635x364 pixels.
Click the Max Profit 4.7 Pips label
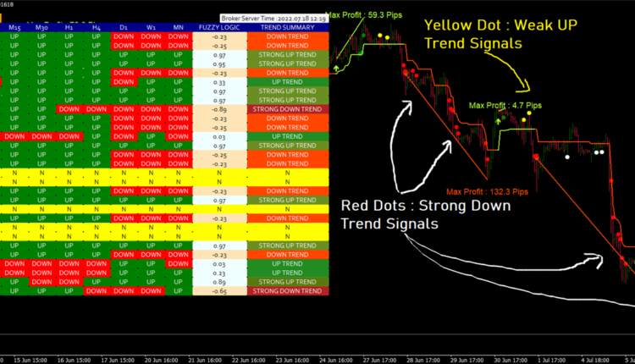pyautogui.click(x=505, y=105)
